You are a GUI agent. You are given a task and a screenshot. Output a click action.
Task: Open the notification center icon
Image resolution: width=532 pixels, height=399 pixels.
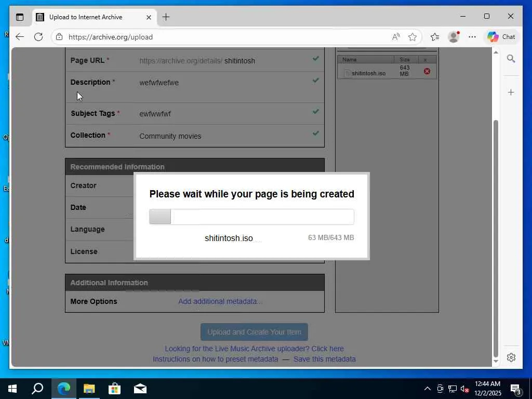[x=516, y=389]
